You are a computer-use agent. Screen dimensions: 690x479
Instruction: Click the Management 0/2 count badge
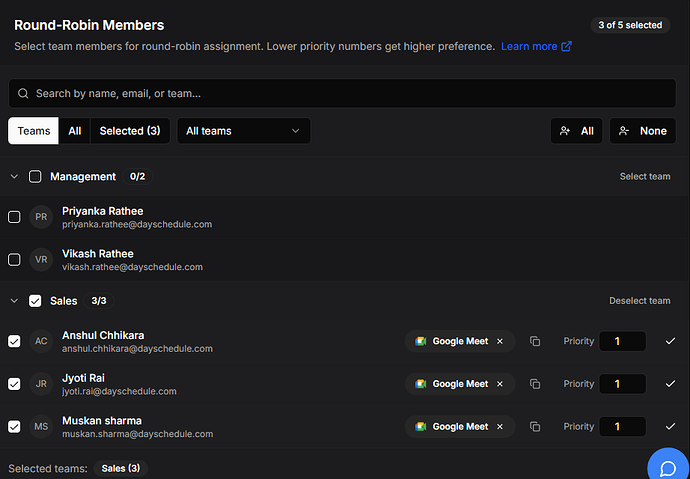(137, 176)
